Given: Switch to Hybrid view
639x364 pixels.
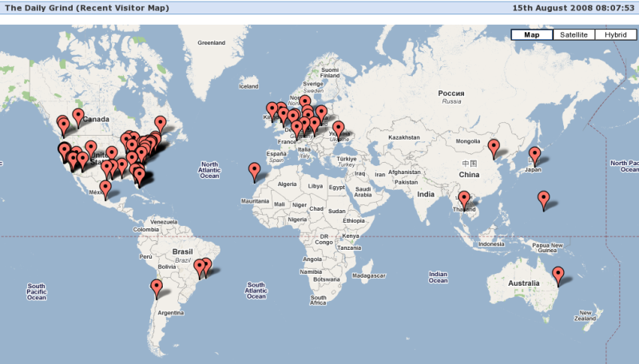Looking at the screenshot, I should click(615, 34).
